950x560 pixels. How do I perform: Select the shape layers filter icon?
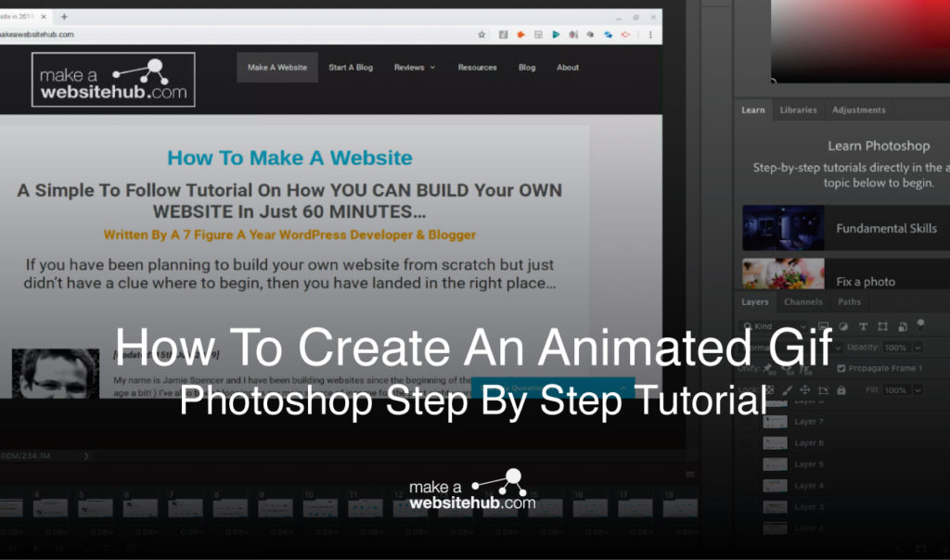pyautogui.click(x=882, y=326)
